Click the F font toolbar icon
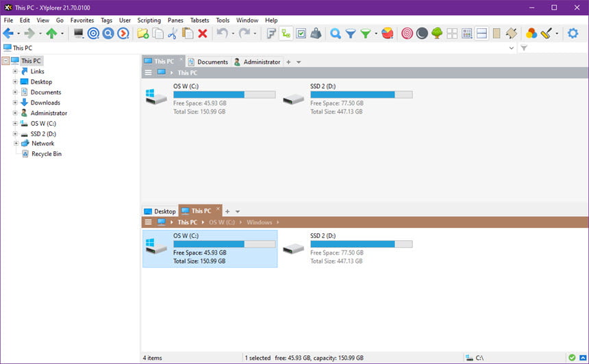The image size is (589, 364). [x=271, y=34]
